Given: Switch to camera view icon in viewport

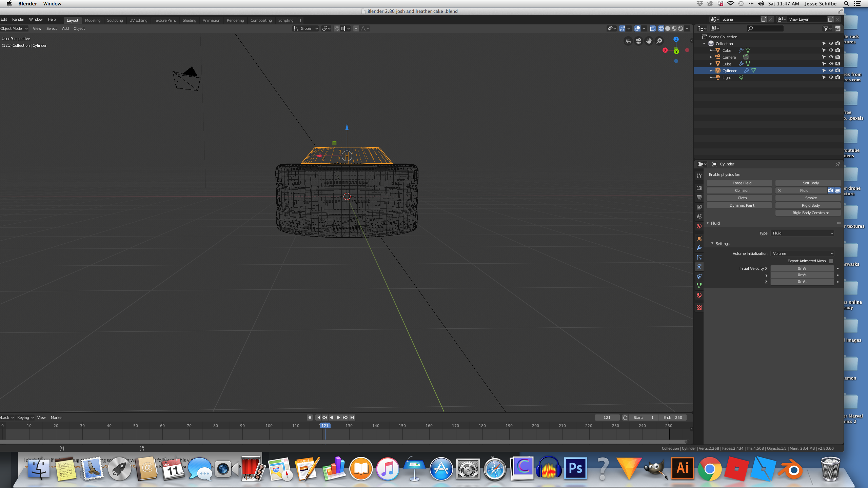Looking at the screenshot, I should pos(638,41).
